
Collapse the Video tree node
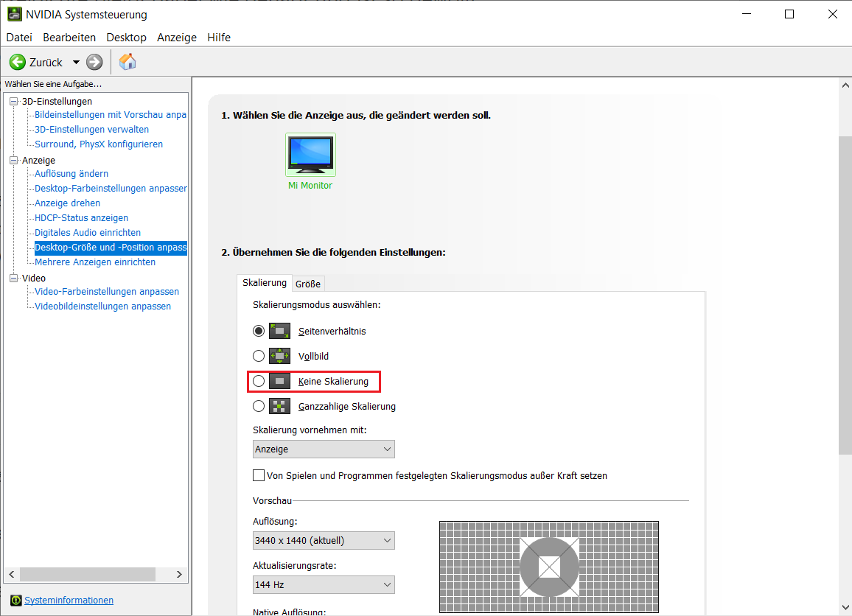(x=13, y=278)
